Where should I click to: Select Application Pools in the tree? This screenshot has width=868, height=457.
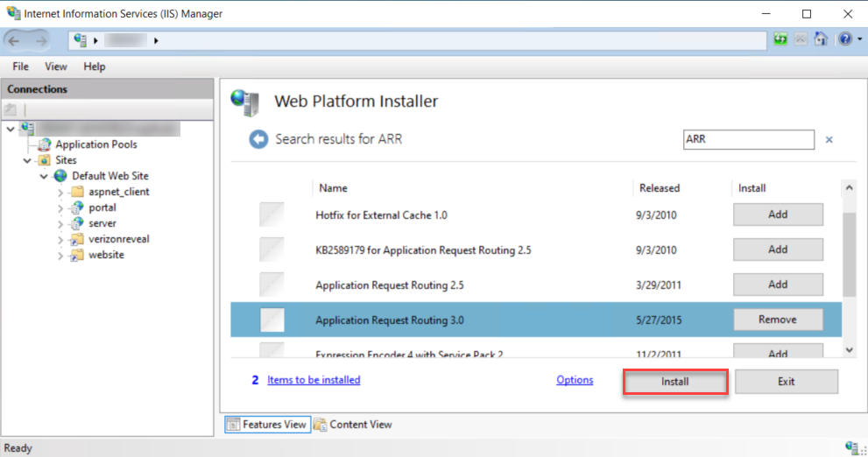pyautogui.click(x=95, y=144)
